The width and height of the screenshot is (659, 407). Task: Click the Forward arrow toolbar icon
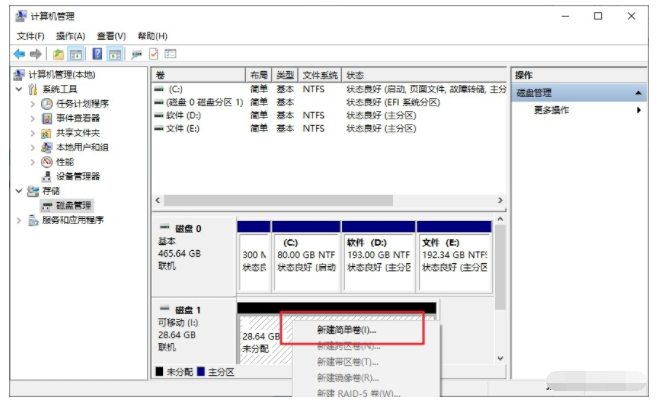click(x=36, y=53)
